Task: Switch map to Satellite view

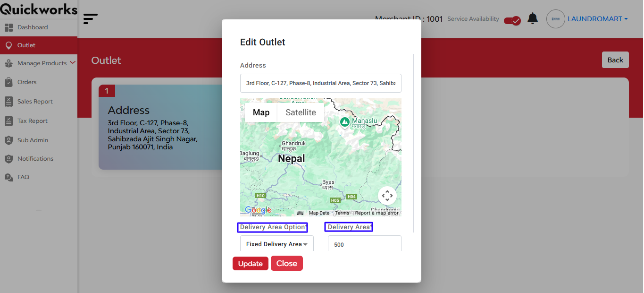Action: (x=301, y=112)
